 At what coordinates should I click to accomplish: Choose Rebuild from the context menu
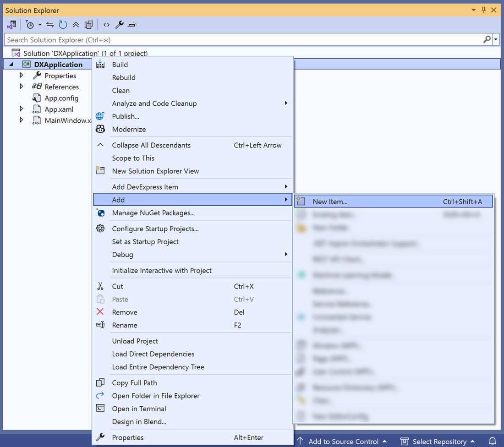click(193, 77)
